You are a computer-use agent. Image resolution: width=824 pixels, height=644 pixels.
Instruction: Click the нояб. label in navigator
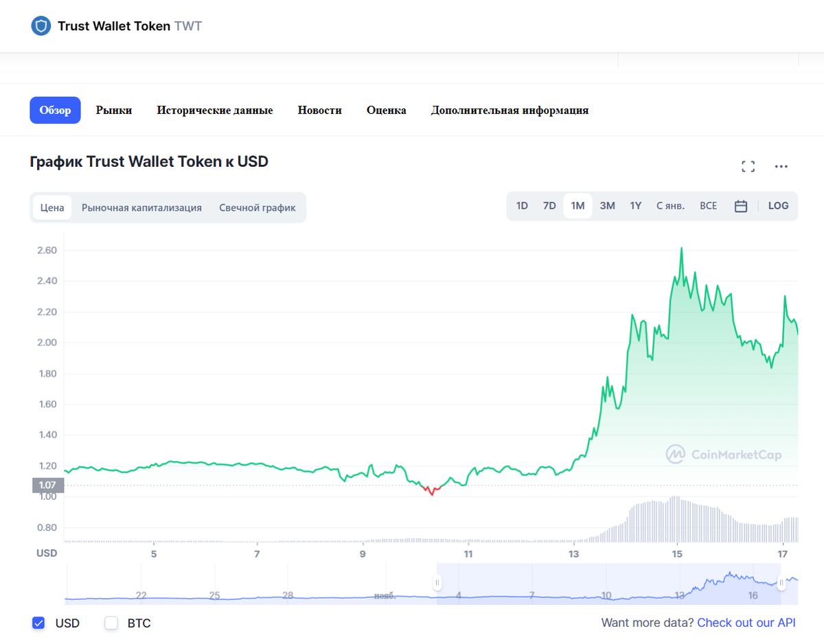[x=385, y=595]
